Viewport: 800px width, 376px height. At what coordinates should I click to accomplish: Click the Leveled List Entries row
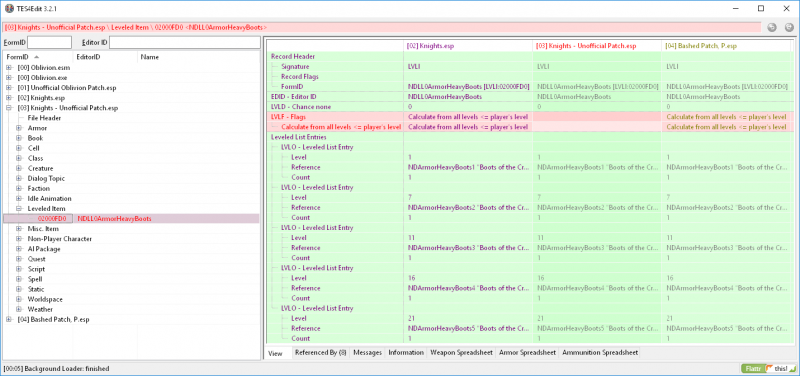tap(530, 137)
